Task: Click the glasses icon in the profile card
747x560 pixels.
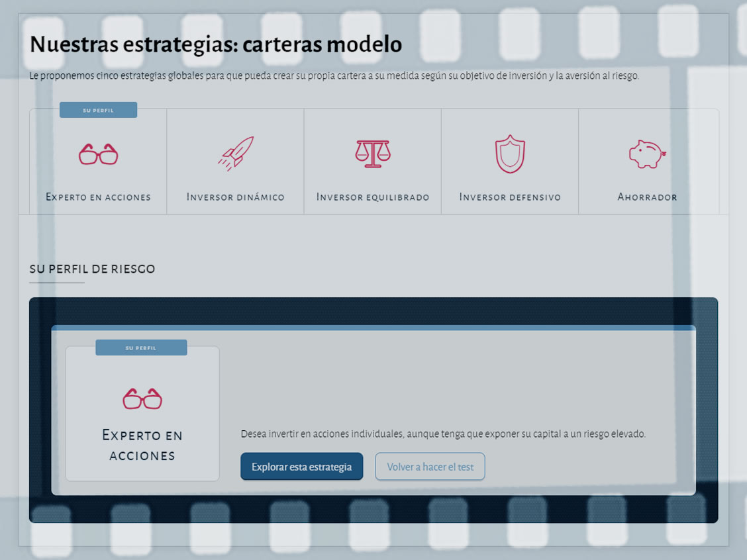Action: pyautogui.click(x=141, y=398)
